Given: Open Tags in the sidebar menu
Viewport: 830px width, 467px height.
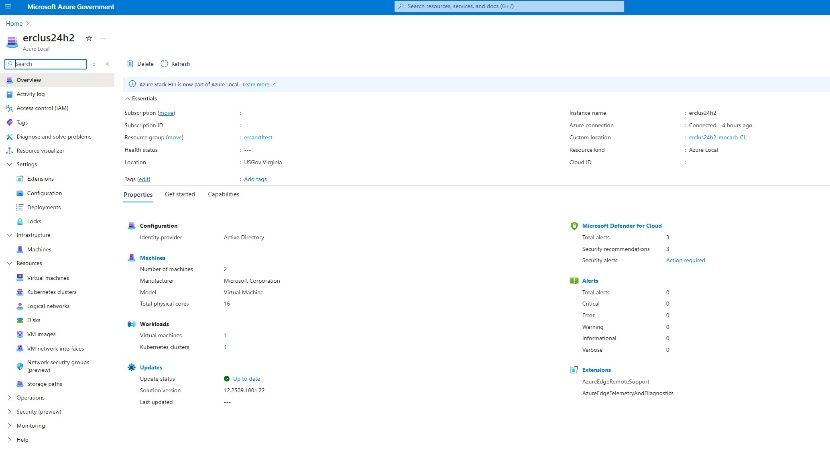Looking at the screenshot, I should coord(22,122).
